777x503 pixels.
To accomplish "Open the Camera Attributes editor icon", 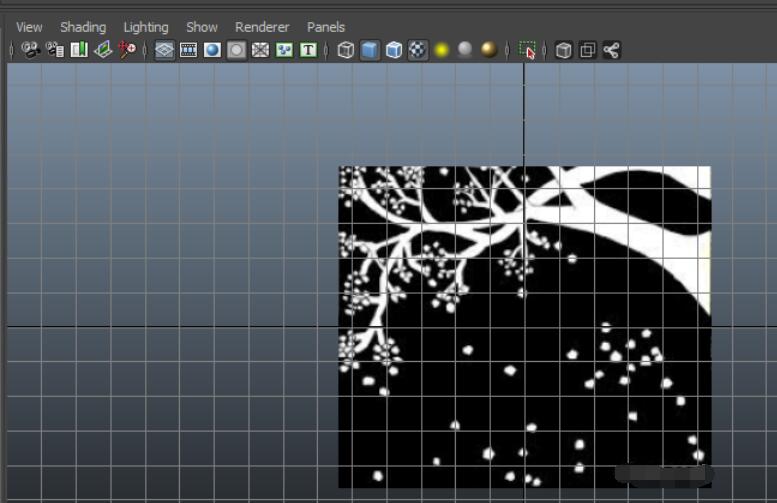I will click(x=55, y=50).
